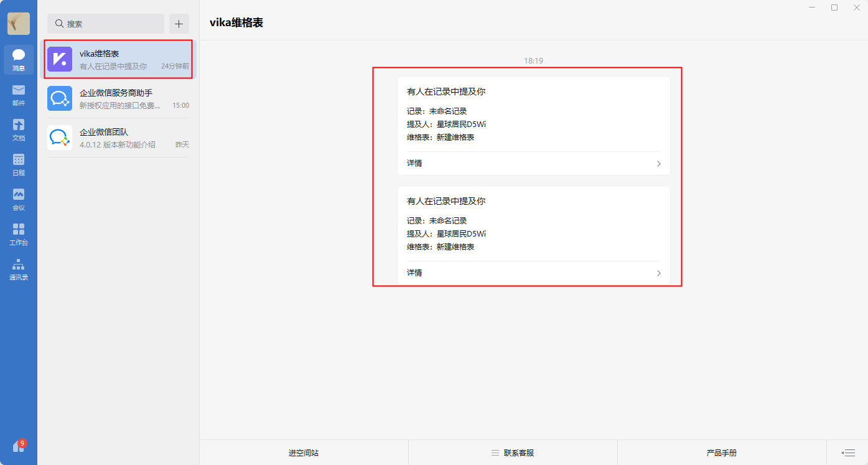Click the 进空间站 bottom menu button
Screen dimensions: 868x465
tap(304, 453)
